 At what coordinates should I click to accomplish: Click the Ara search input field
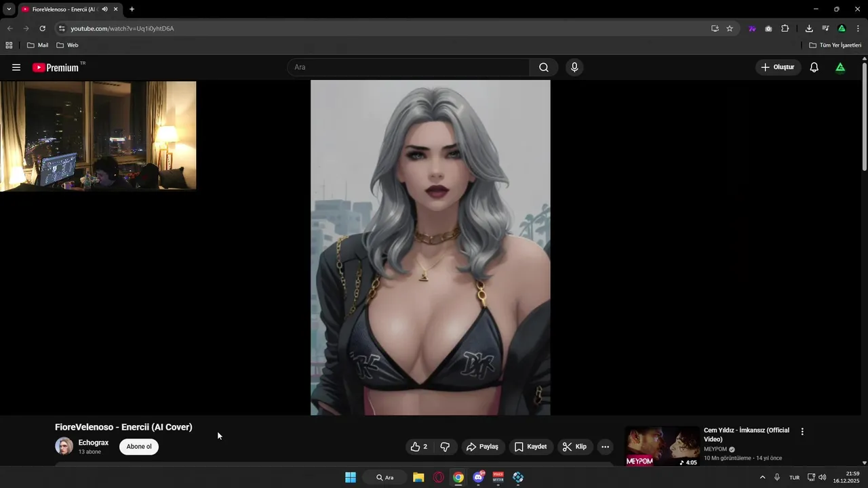408,67
